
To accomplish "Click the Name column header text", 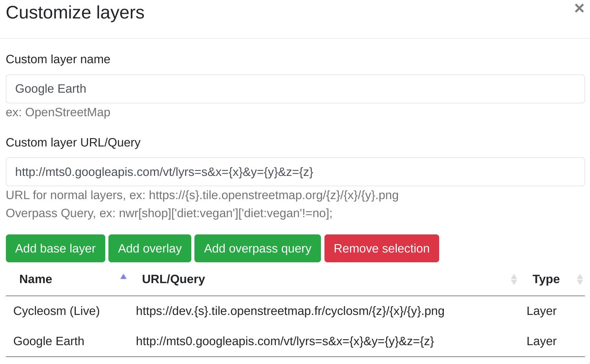I will (36, 279).
